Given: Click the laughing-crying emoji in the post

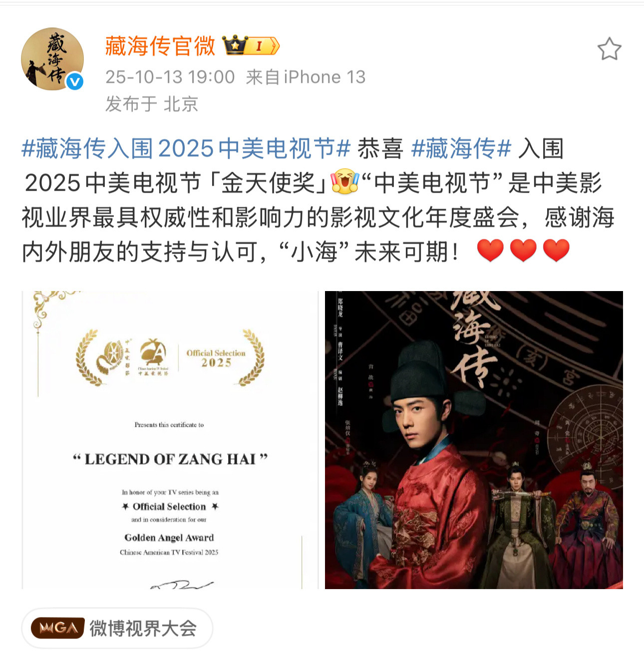Looking at the screenshot, I should pos(345,183).
